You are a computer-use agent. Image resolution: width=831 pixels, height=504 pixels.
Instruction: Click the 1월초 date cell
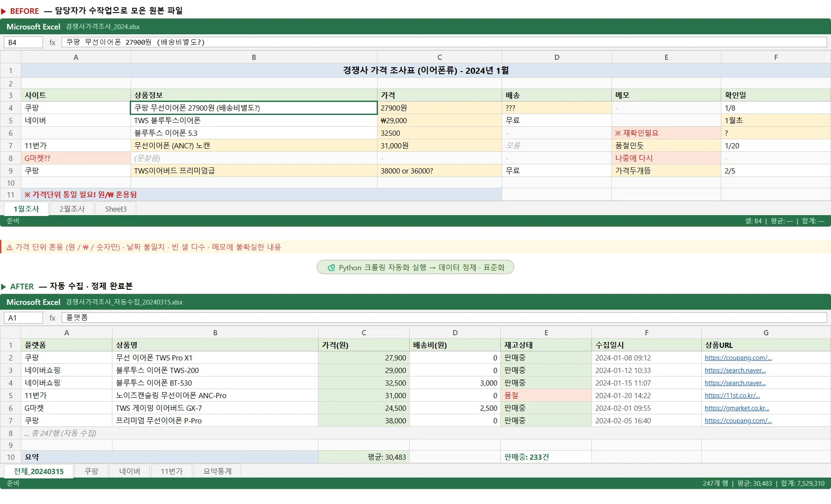[x=776, y=121]
